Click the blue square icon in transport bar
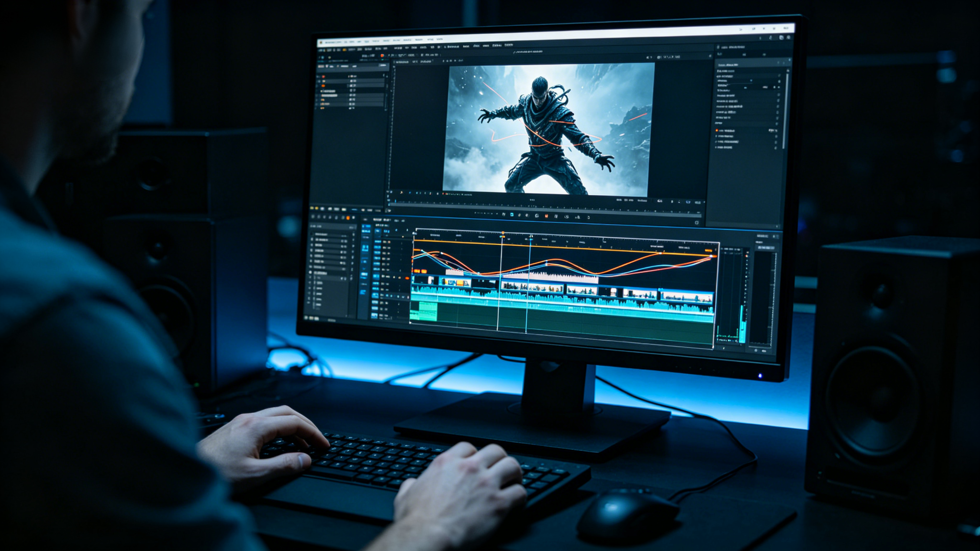The image size is (980, 551). (512, 215)
